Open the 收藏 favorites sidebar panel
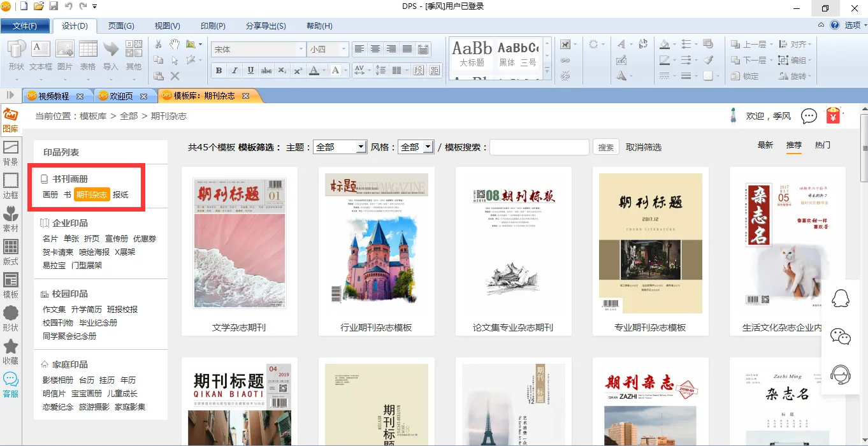The width and height of the screenshot is (868, 446). 11,351
